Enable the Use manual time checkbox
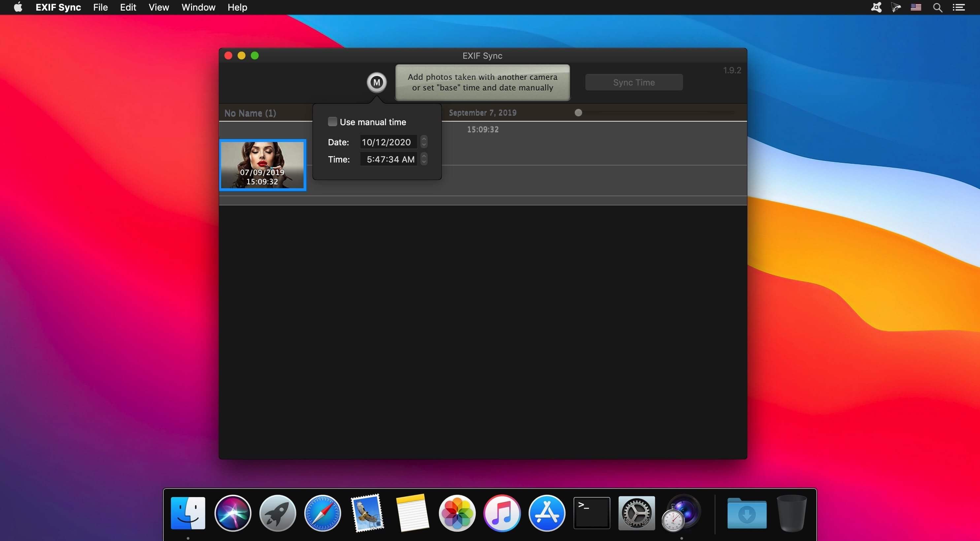Viewport: 980px width, 541px height. [332, 122]
